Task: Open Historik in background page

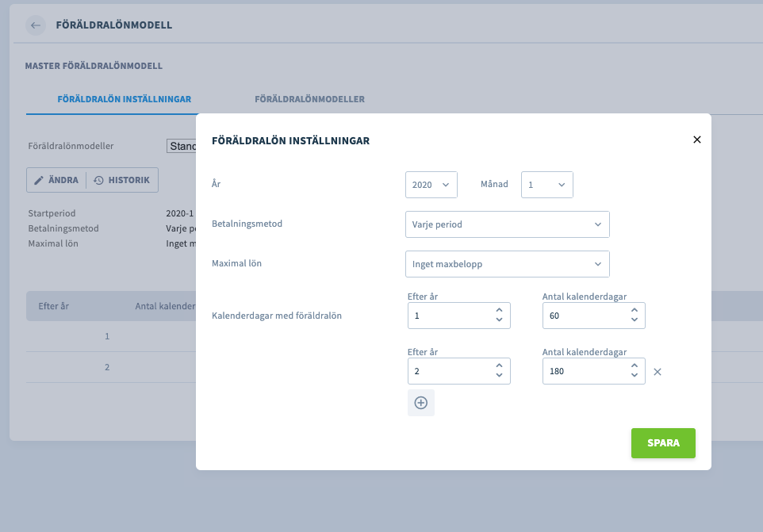Action: (x=122, y=180)
